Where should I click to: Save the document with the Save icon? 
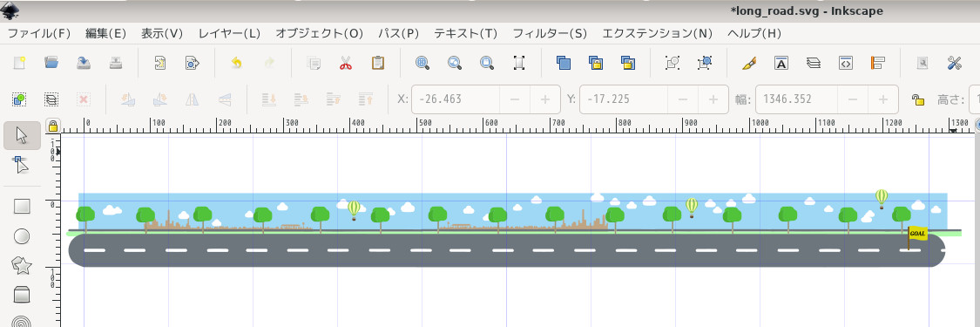84,63
